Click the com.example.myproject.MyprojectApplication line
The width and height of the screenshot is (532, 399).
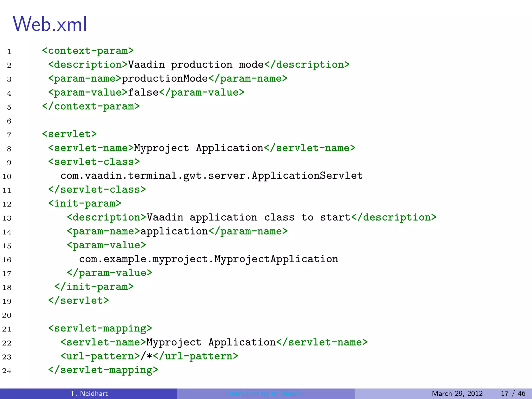[x=209, y=259]
